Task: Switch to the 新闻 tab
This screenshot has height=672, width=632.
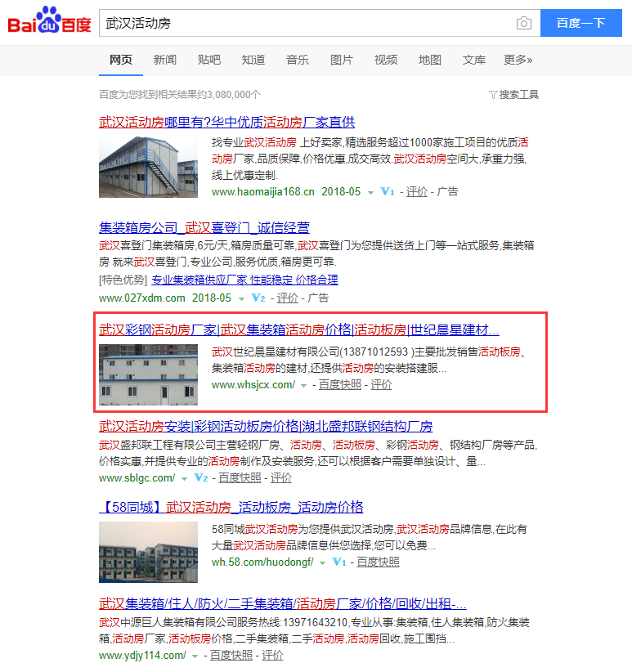Action: pos(165,60)
